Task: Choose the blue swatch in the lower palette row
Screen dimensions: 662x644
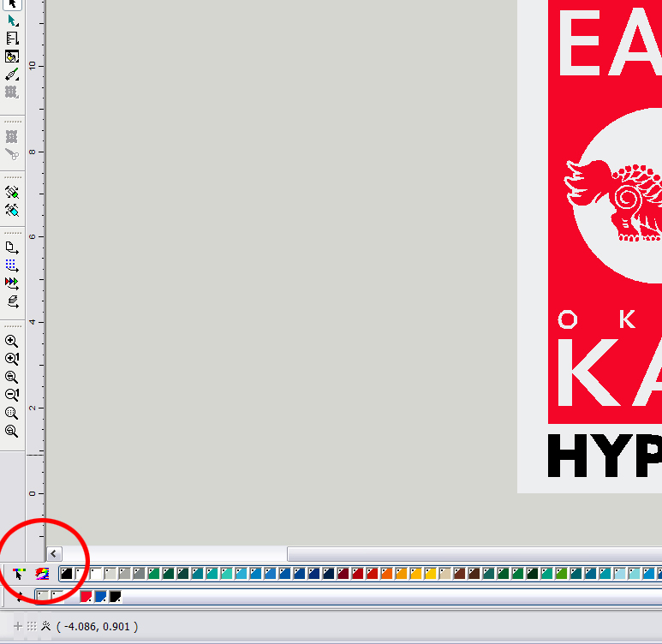Action: coord(100,597)
